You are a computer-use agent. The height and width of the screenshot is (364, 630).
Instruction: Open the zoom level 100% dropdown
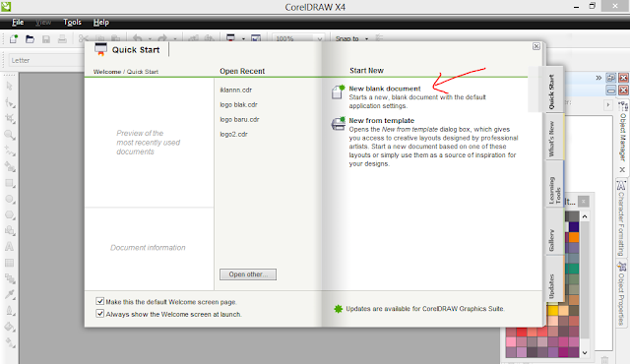(x=320, y=39)
